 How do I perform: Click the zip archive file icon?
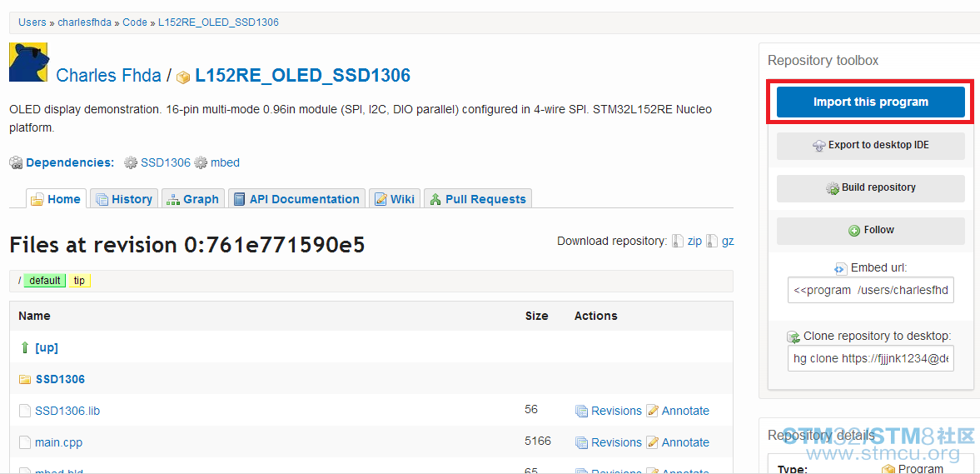coord(678,242)
